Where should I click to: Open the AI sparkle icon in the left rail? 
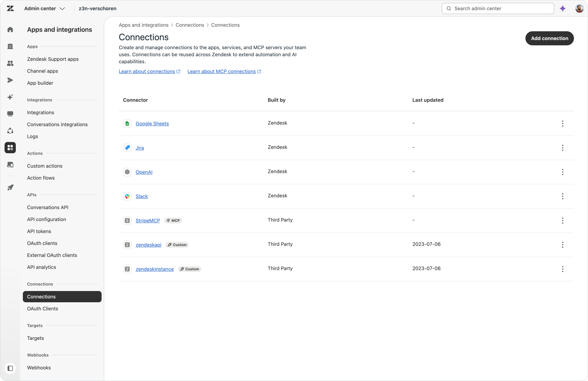point(10,97)
